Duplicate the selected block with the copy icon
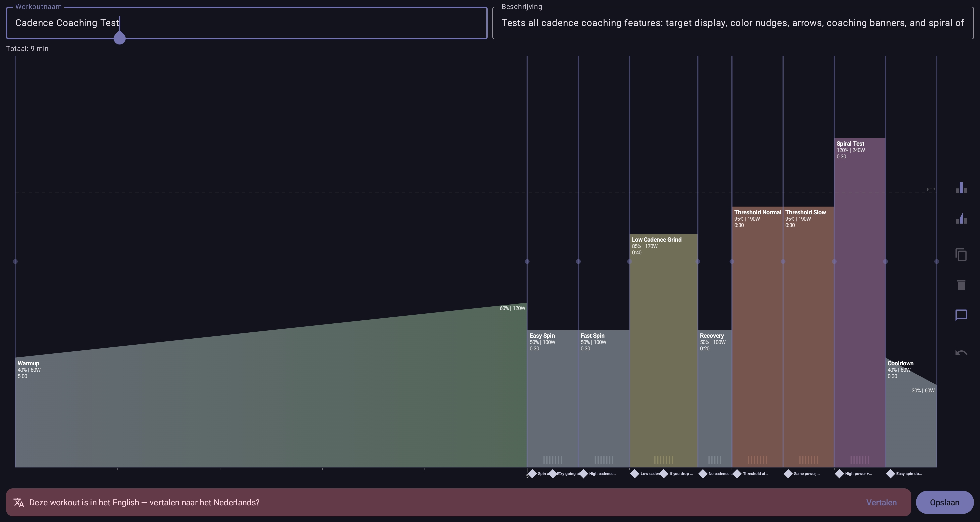980x522 pixels. 961,255
